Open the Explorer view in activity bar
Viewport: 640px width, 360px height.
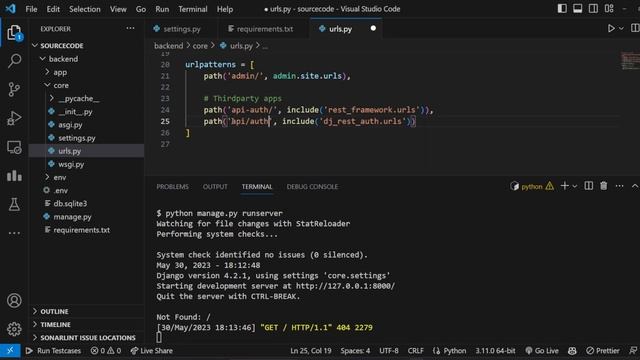(14, 33)
